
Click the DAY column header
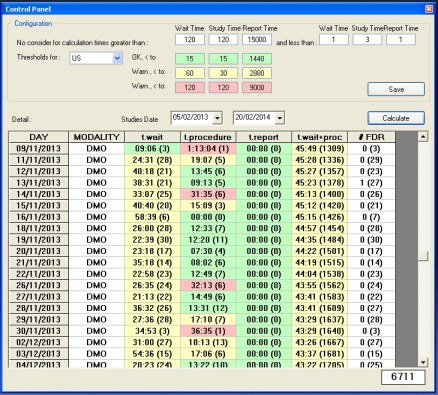pos(39,137)
